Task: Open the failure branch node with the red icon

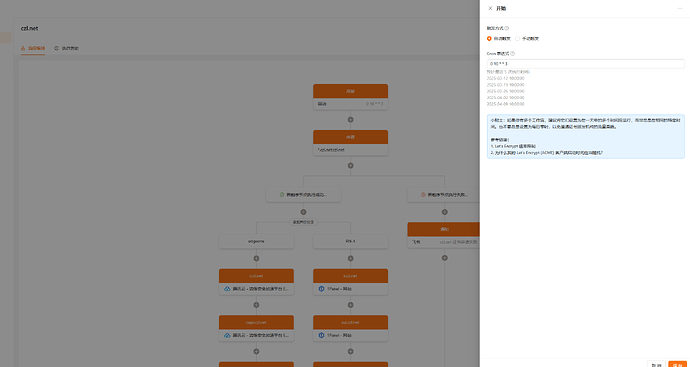Action: pos(443,195)
